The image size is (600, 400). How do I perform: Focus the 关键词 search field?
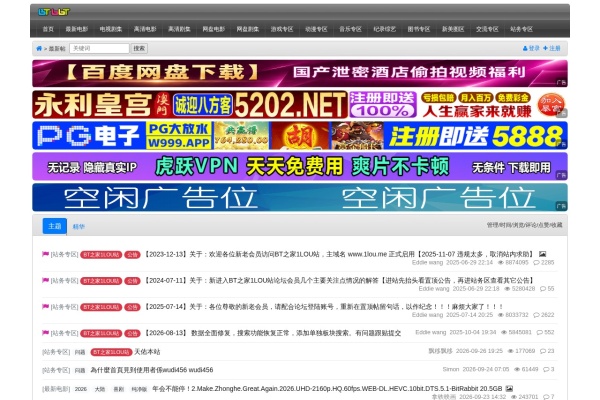point(99,49)
